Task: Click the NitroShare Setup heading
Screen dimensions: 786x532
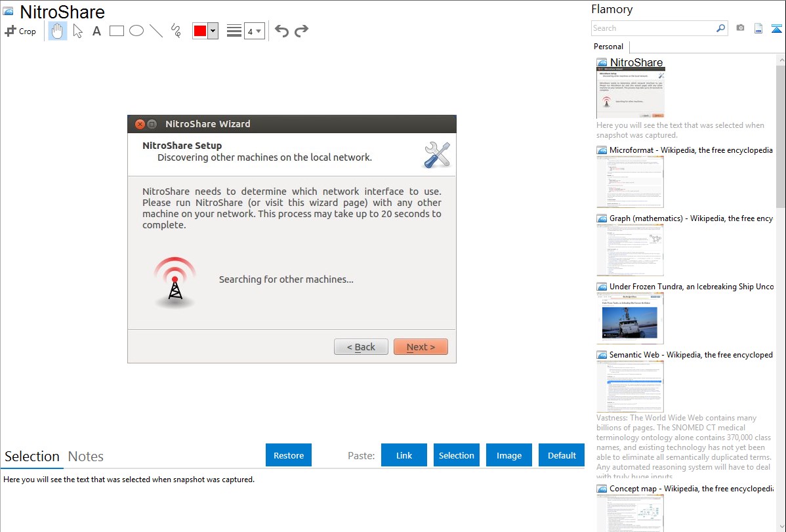Action: (182, 146)
